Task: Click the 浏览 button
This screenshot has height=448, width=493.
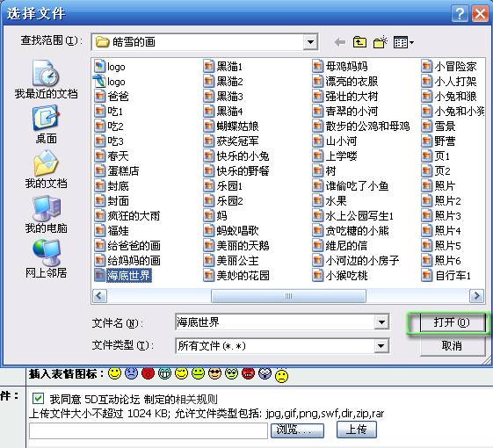Action: coord(297,430)
